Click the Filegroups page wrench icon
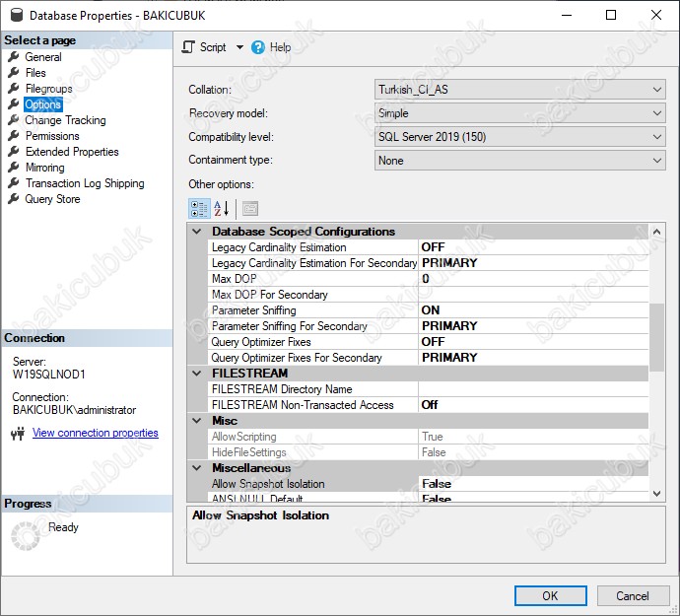Screen dimensions: 680x616 (x=14, y=89)
